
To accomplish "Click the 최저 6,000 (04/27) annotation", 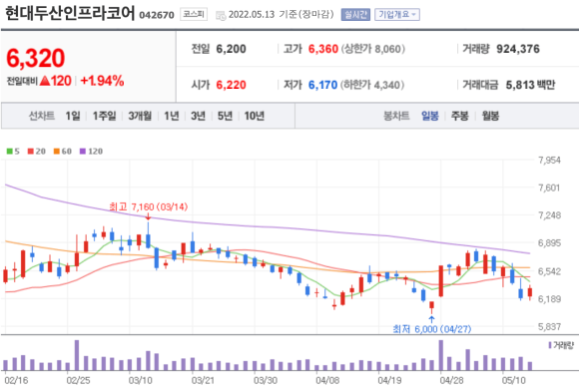I will [432, 328].
